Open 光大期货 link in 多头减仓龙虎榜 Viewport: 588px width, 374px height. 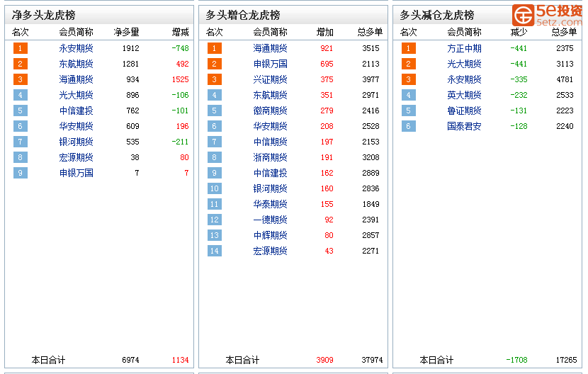click(x=464, y=64)
